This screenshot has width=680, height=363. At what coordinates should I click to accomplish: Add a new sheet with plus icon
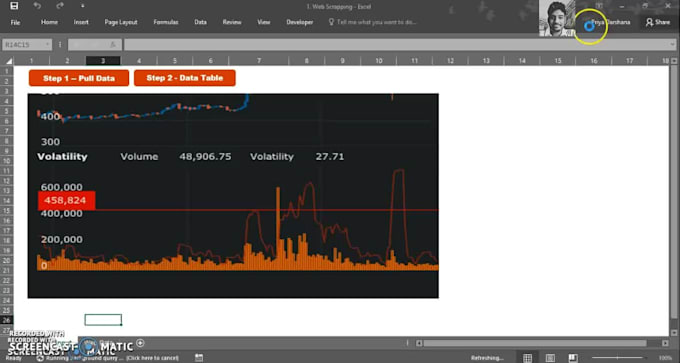coord(140,343)
